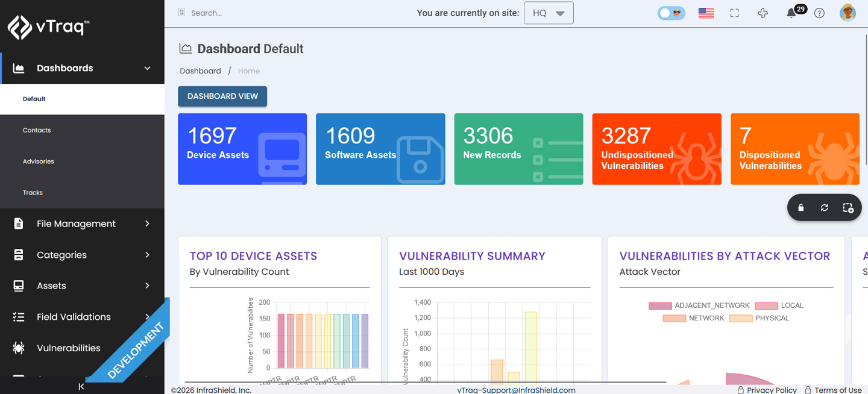
Task: Open the Assets sidebar menu
Action: point(82,286)
